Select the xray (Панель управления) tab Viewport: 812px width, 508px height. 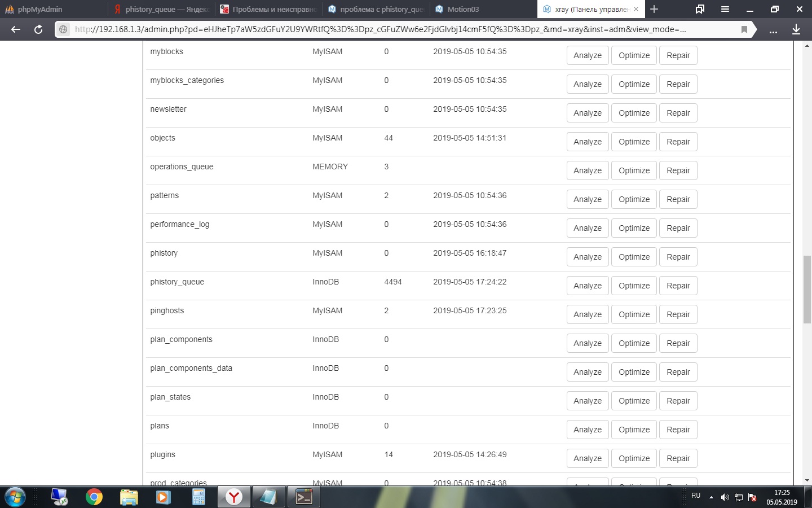(x=592, y=9)
